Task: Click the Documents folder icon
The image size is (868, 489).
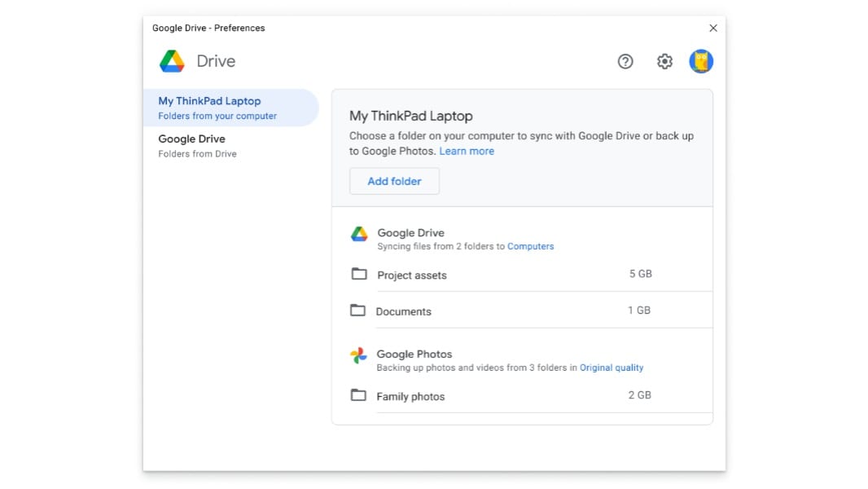Action: pos(357,311)
